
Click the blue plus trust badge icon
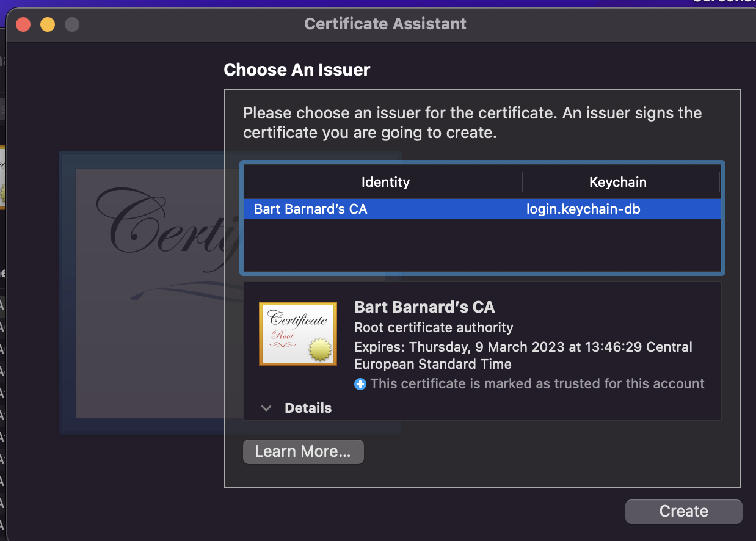[x=360, y=384]
